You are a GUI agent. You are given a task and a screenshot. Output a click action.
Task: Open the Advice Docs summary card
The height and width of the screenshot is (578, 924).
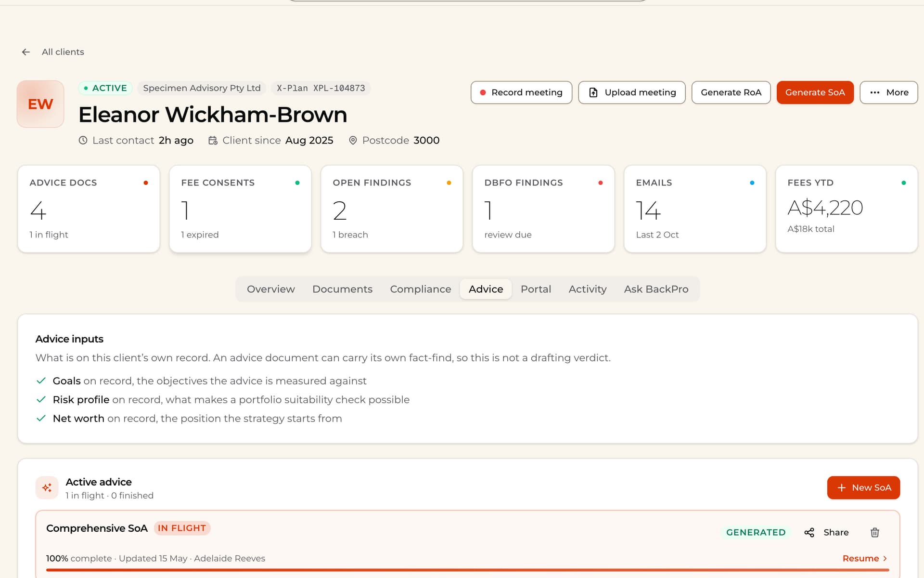coord(89,209)
